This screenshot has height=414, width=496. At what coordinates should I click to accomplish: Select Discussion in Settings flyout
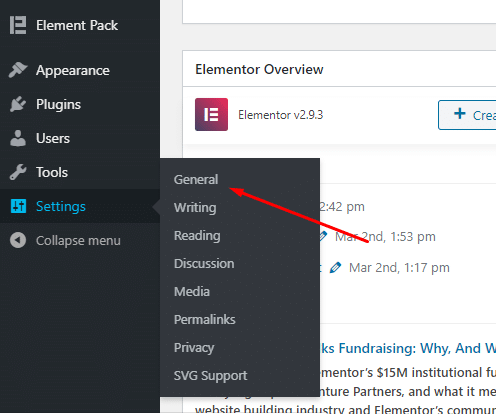[x=204, y=264]
